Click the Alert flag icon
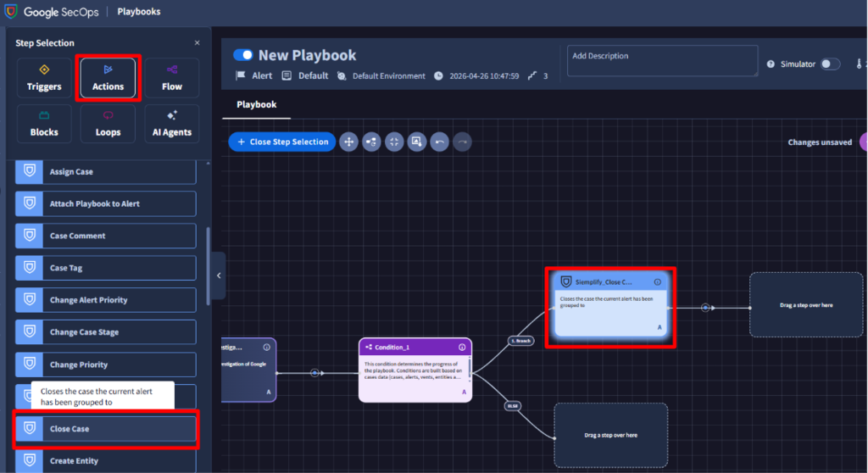The height and width of the screenshot is (473, 868). point(240,75)
